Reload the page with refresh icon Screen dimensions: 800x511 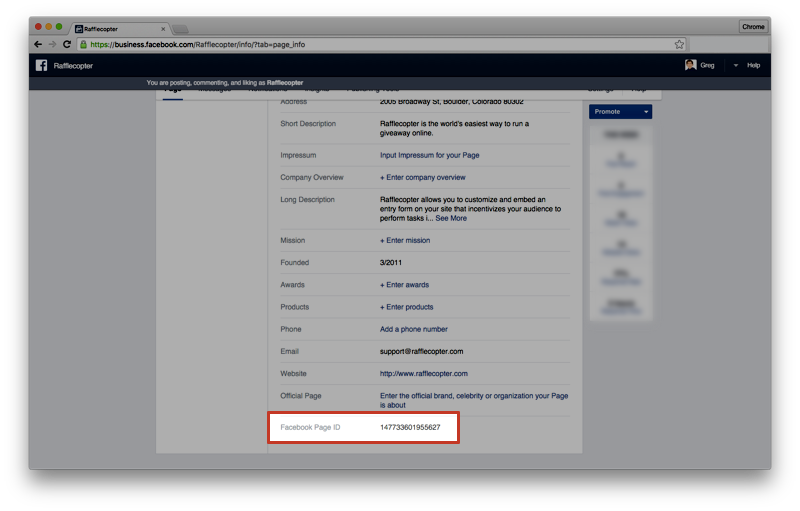(67, 44)
